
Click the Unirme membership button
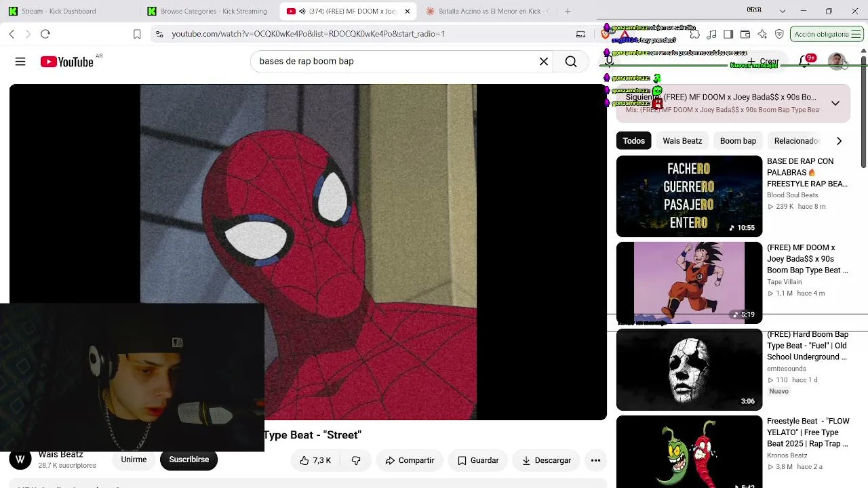pos(134,460)
